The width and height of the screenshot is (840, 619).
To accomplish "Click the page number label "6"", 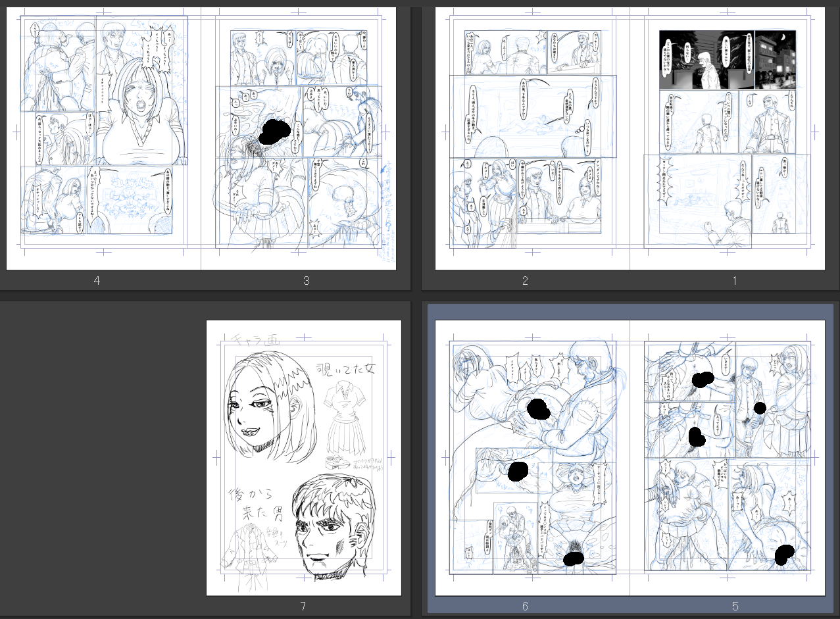I will pyautogui.click(x=525, y=607).
